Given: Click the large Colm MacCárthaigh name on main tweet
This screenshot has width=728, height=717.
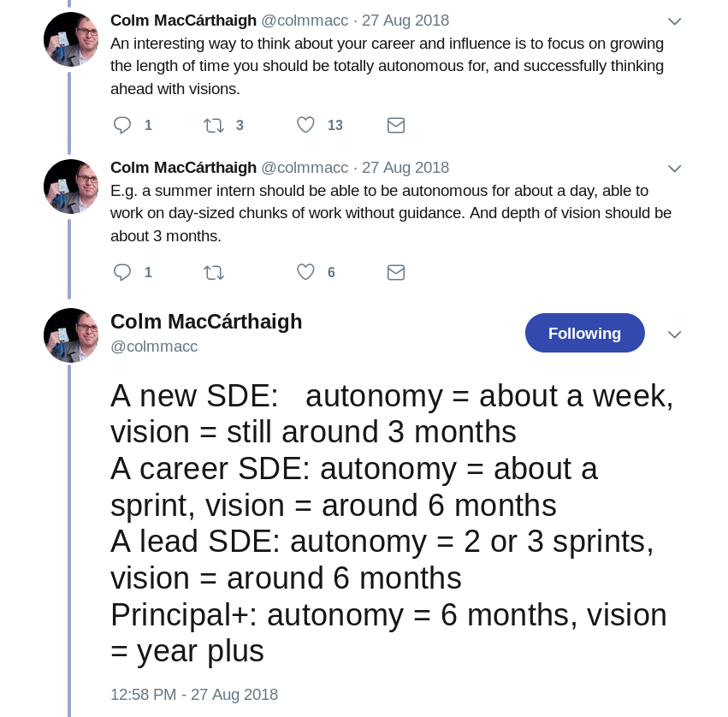Looking at the screenshot, I should [x=206, y=322].
